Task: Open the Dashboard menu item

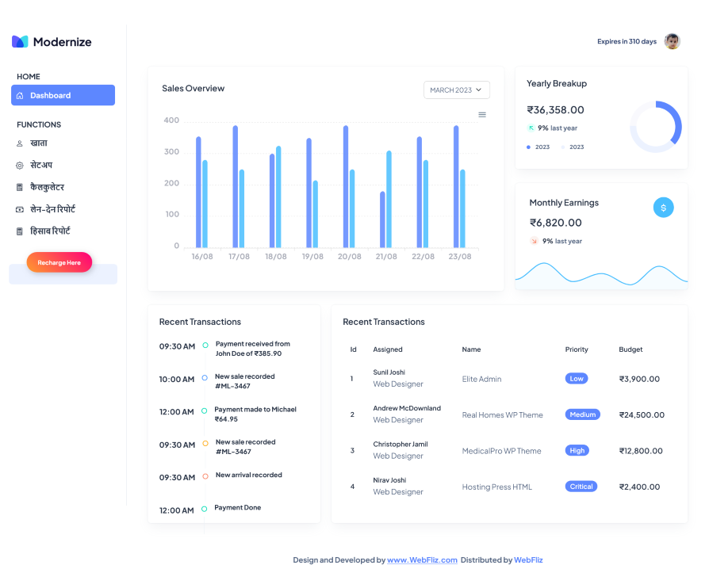Action: [x=63, y=96]
